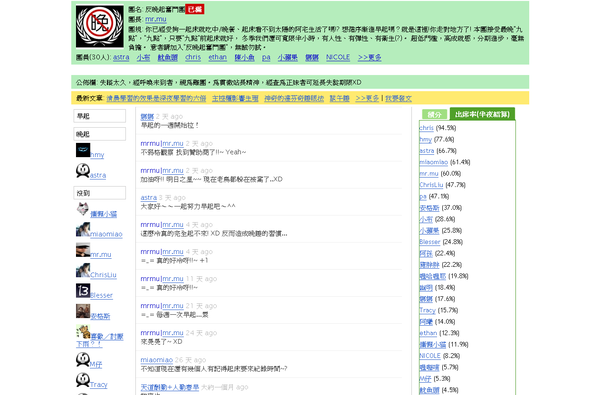Viewport: 600px width, 395px height.
Task: Click Tracy name link in the left sidebar
Action: 99,384
